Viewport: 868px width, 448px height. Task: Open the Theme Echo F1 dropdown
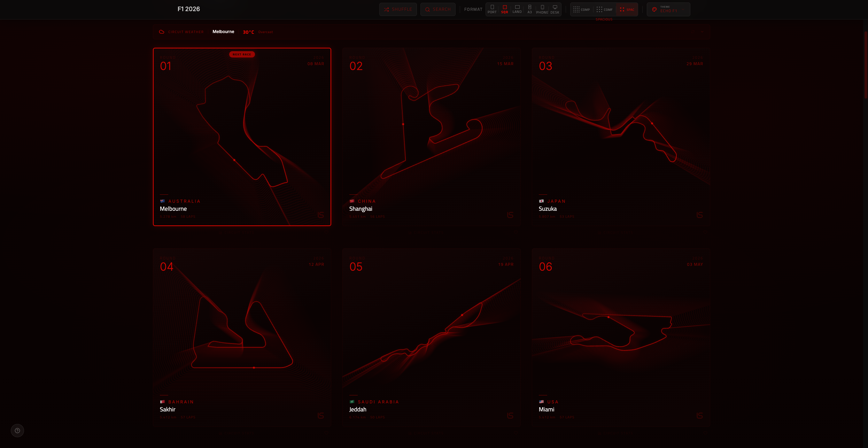coord(668,9)
